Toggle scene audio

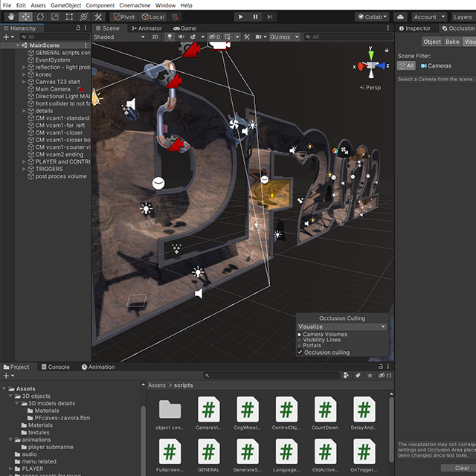(x=181, y=37)
